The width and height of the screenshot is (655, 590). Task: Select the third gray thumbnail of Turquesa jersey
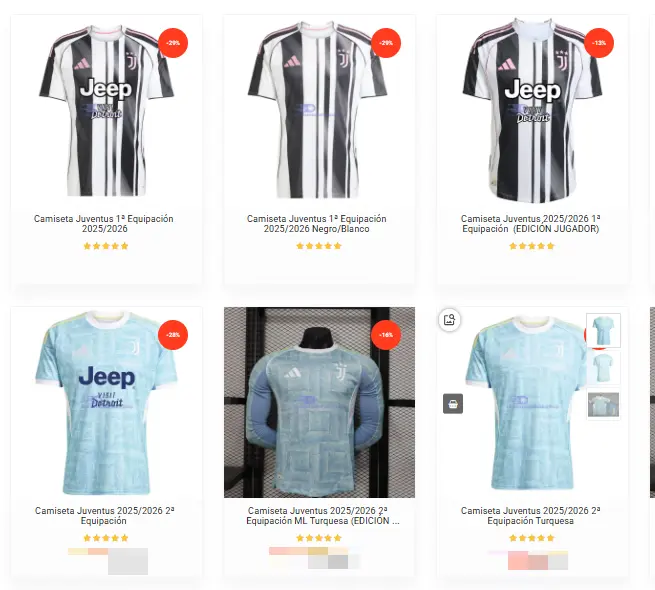pyautogui.click(x=603, y=404)
